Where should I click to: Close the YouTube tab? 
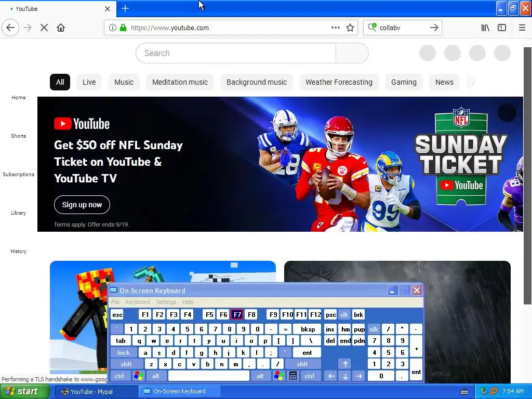[x=107, y=9]
